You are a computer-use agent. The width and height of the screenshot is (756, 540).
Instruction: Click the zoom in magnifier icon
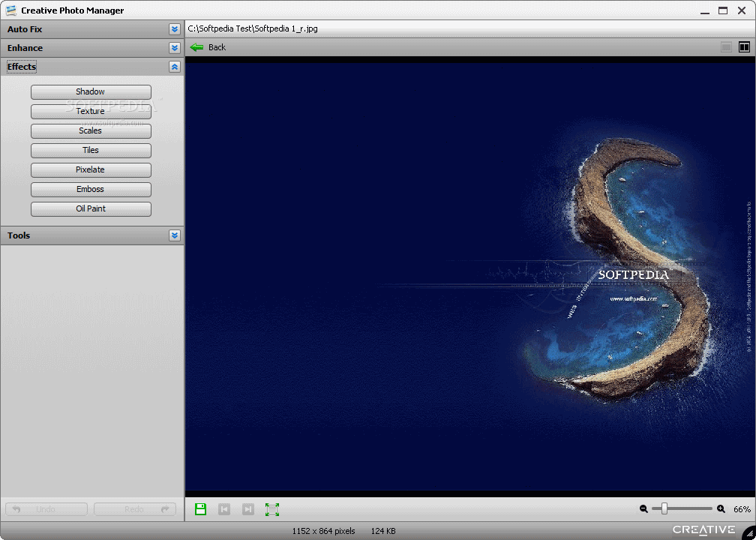tap(721, 508)
